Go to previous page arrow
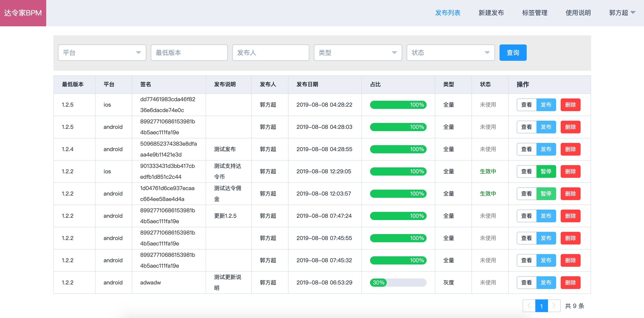 tap(529, 306)
